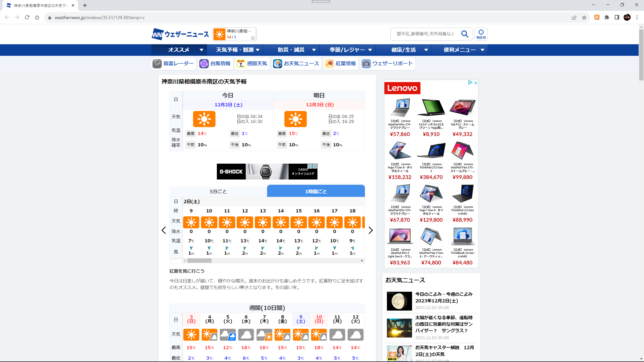Click the ウェザーニュース logo
This screenshot has width=644, height=362.
pyautogui.click(x=180, y=34)
